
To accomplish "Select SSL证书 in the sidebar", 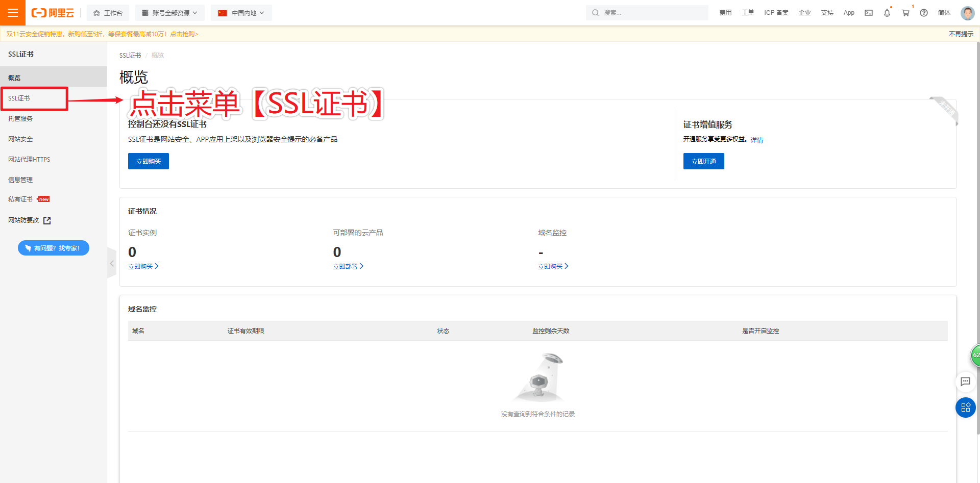I will tap(54, 98).
